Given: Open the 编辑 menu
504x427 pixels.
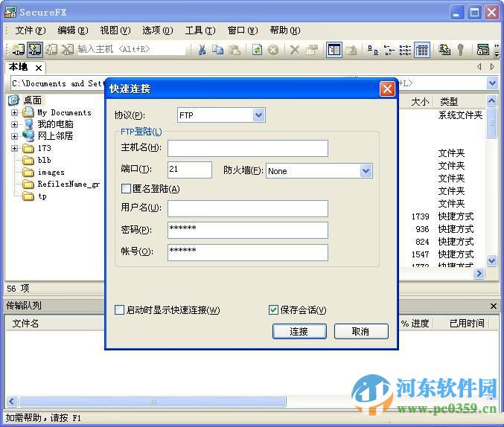Looking at the screenshot, I should tap(73, 30).
